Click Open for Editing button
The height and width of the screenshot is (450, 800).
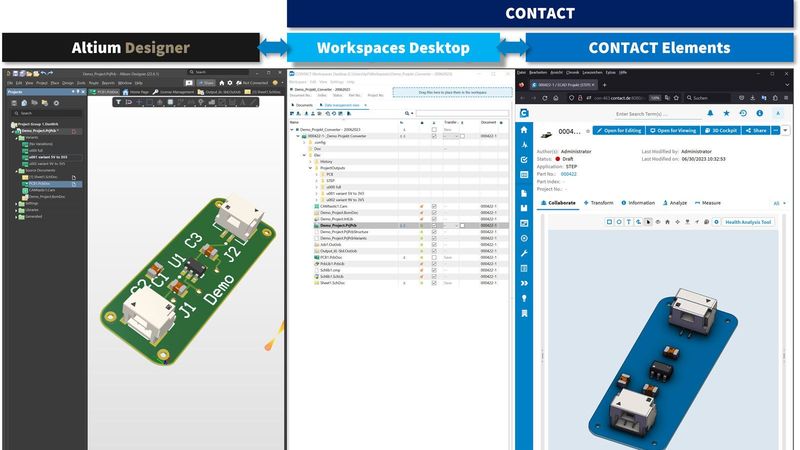click(x=619, y=131)
